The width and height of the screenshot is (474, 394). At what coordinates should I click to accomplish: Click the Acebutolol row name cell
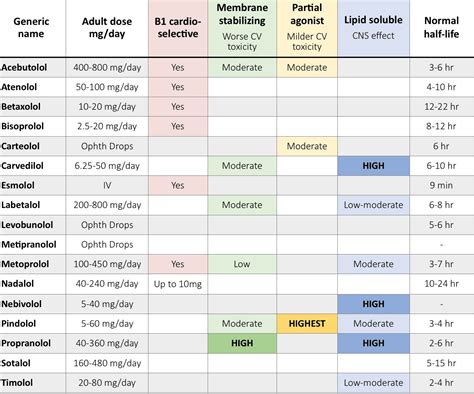click(x=33, y=68)
